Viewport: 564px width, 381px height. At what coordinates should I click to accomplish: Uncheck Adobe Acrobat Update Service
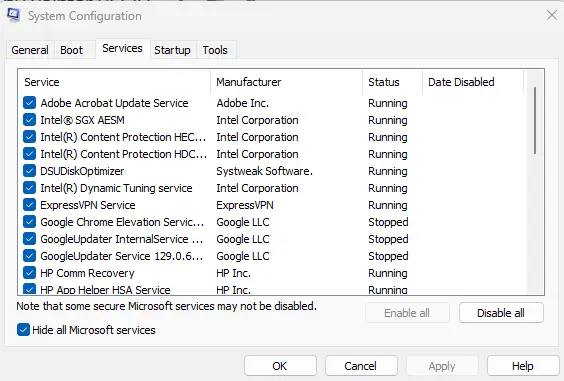[x=29, y=103]
